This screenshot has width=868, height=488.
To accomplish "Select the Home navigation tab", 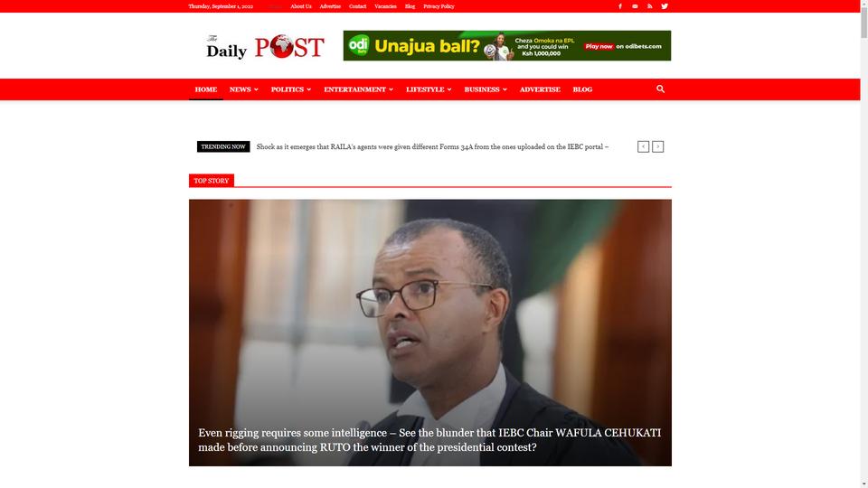I will (x=206, y=89).
